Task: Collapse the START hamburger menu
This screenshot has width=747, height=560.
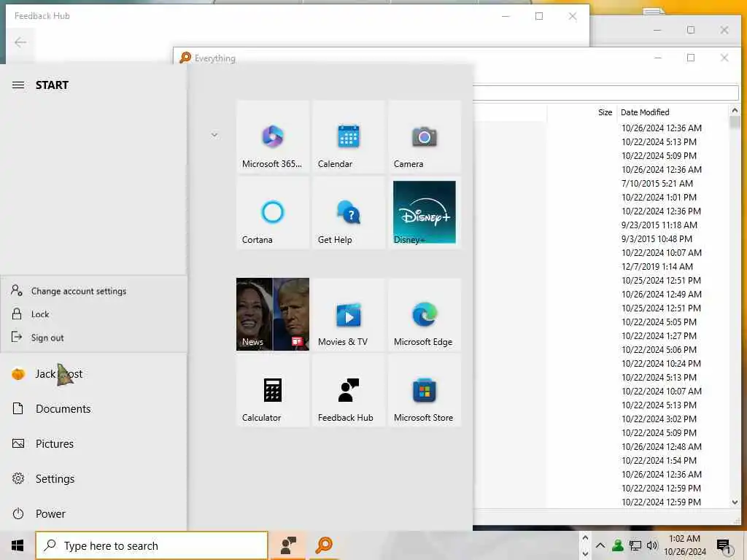Action: [18, 85]
